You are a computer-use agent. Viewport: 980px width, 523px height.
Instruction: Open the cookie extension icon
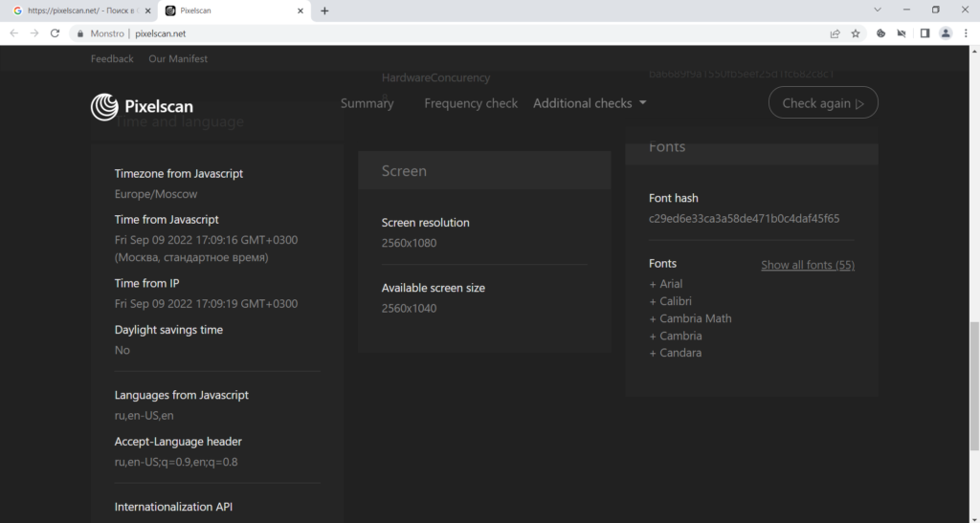pyautogui.click(x=881, y=33)
